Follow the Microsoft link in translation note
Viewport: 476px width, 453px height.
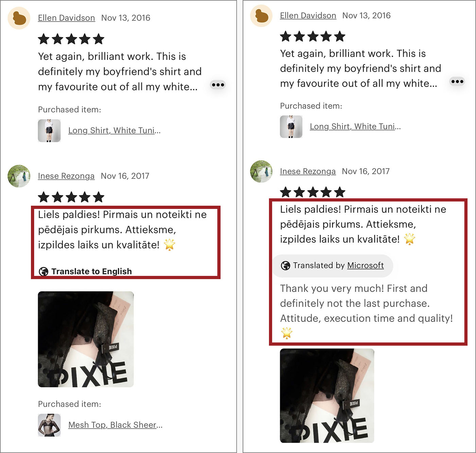point(365,265)
